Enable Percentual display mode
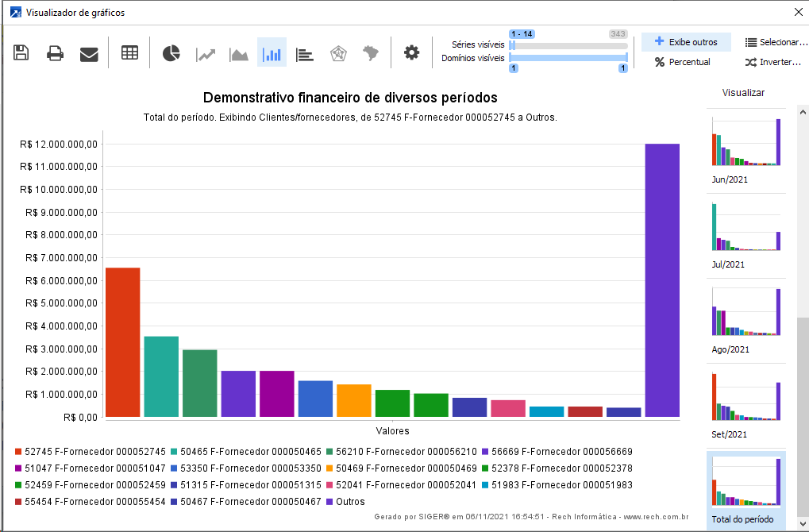This screenshot has height=532, width=809. point(682,62)
